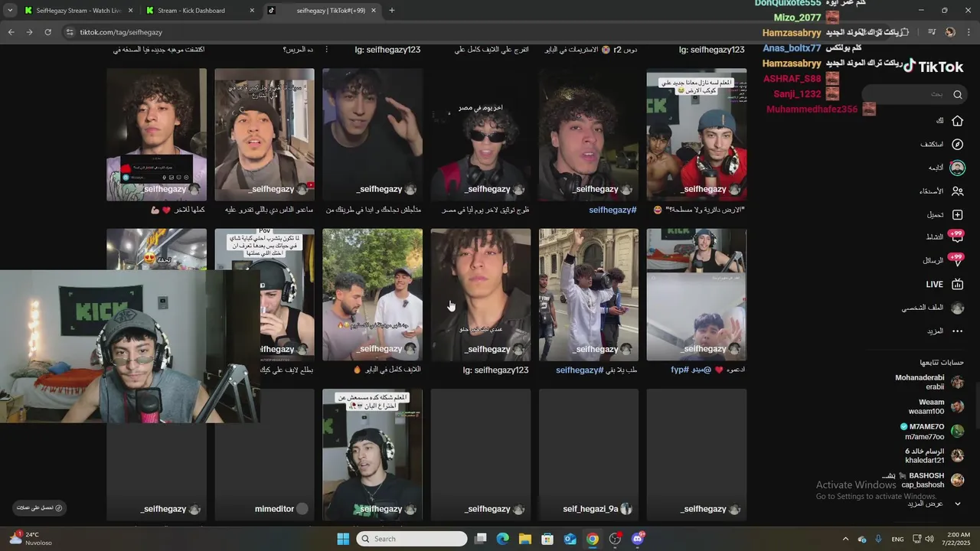Expand the Chrome tab search dropdown

pyautogui.click(x=10, y=11)
